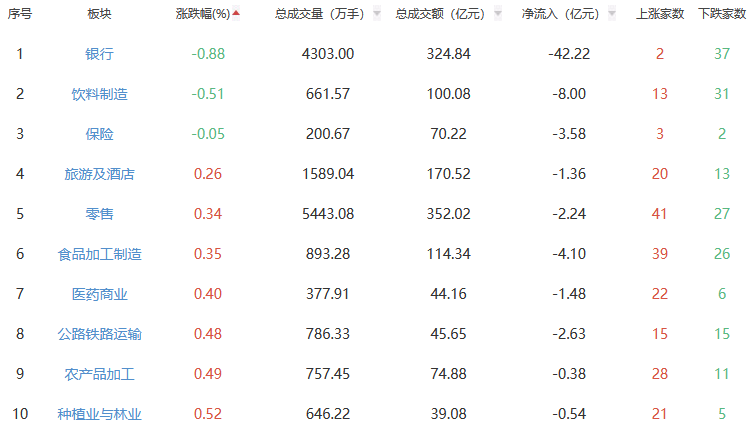Click the 下跌家数 column header
Viewport: 756px width, 430px height.
(721, 14)
